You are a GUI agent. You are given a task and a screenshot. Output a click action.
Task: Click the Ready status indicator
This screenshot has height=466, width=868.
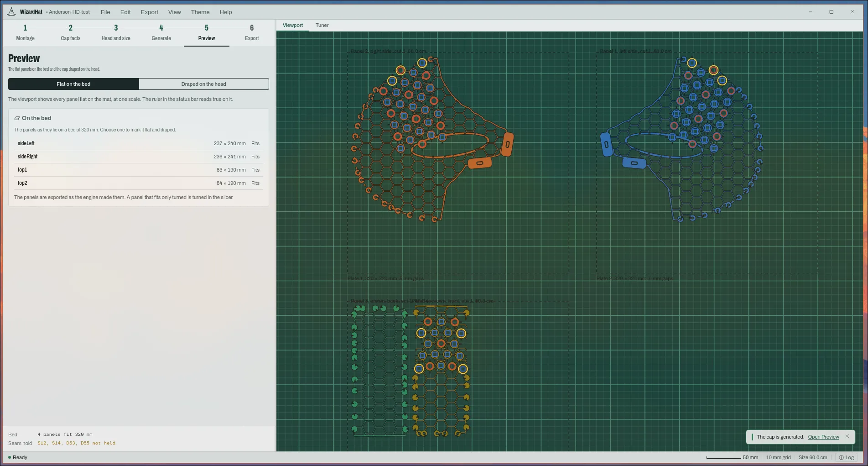(18, 457)
